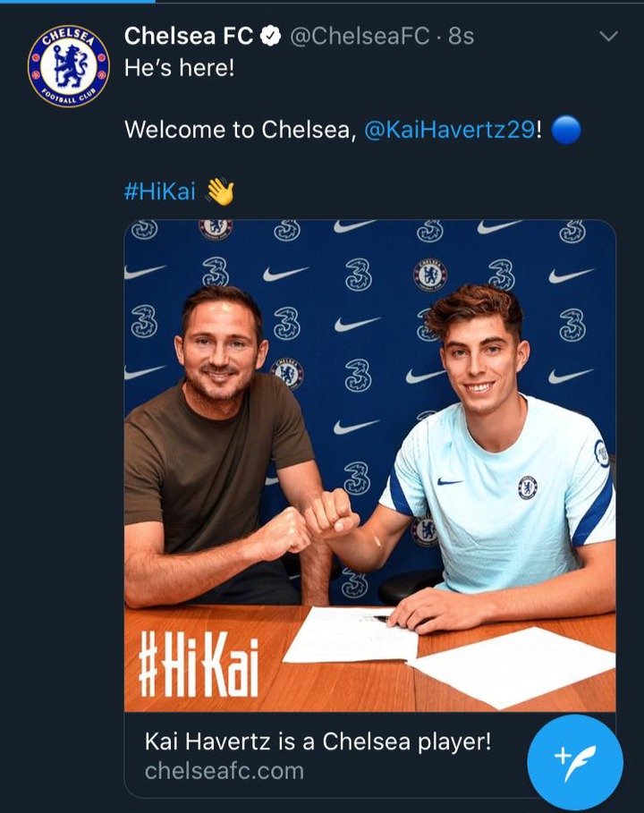Open the @KaiHavertz29 mention
The width and height of the screenshot is (644, 813).
450,130
